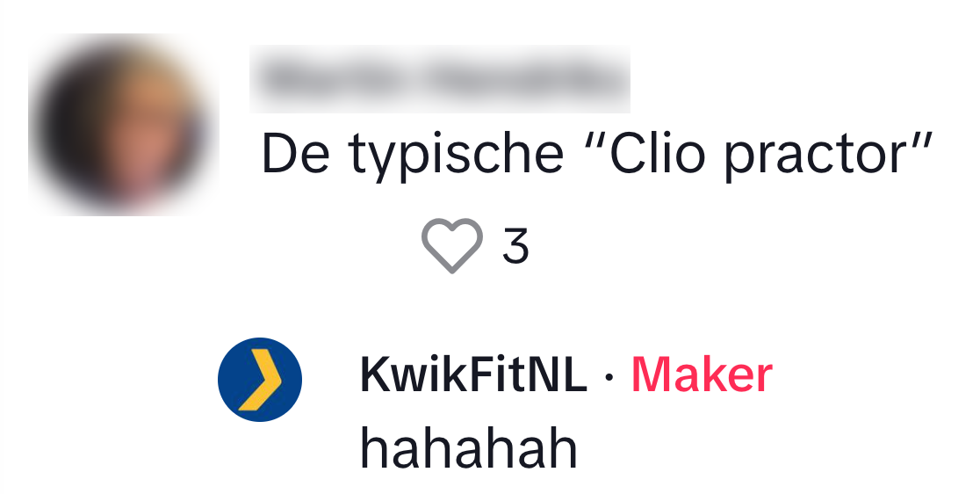View the like count of 3

515,246
